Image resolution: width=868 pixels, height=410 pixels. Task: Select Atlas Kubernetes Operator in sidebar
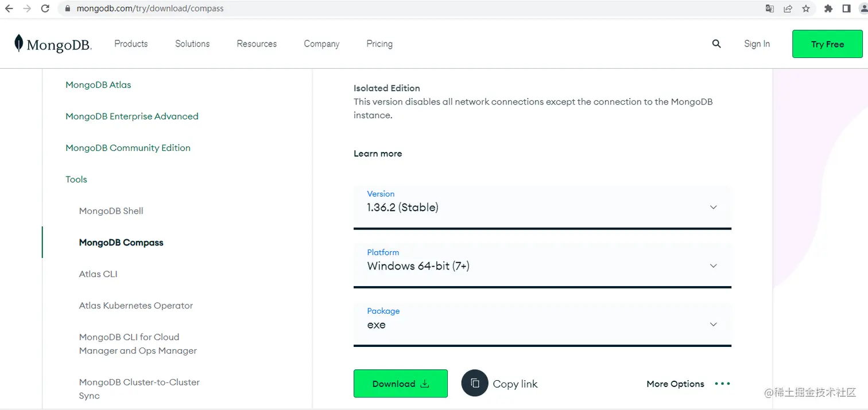coord(136,306)
